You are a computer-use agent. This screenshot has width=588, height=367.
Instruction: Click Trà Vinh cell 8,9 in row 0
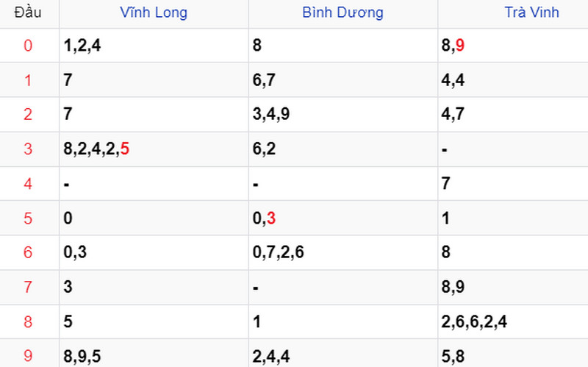pyautogui.click(x=453, y=46)
